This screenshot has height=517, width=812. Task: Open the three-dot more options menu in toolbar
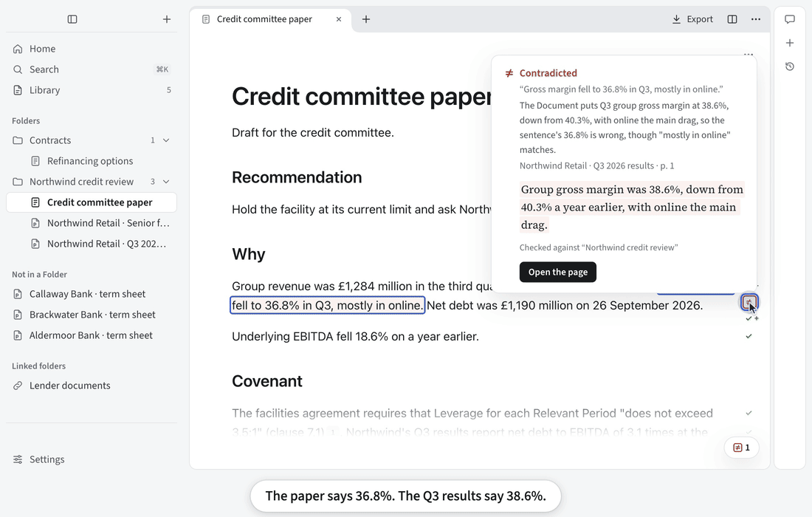tap(756, 19)
